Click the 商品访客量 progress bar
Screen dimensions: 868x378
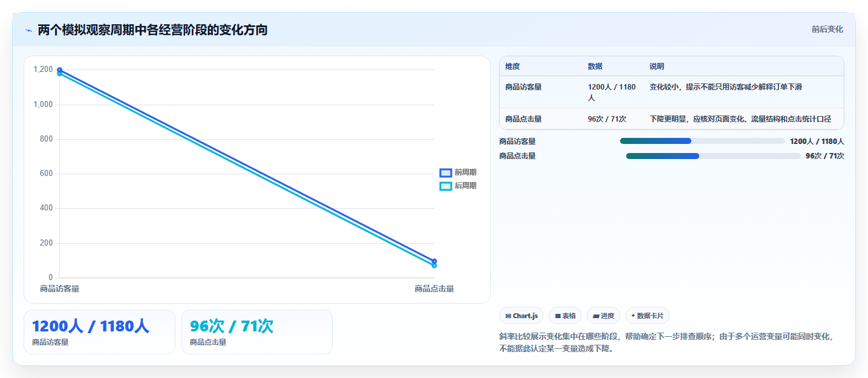(702, 141)
